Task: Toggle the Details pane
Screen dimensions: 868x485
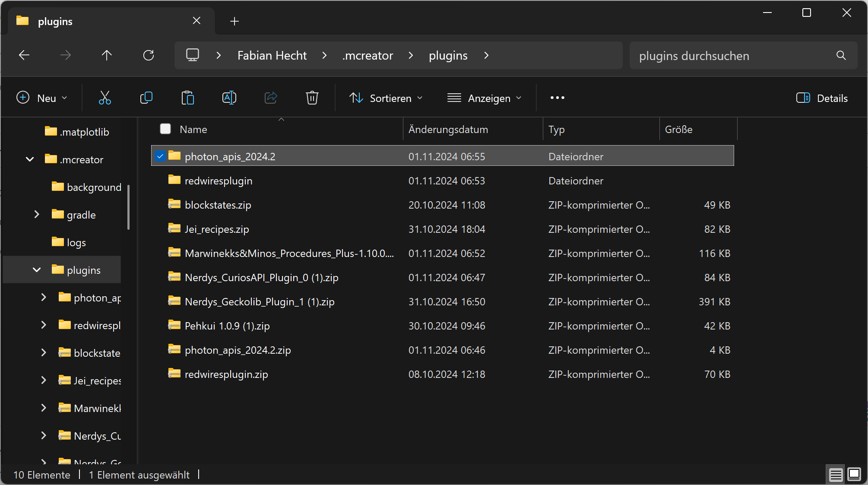Action: click(822, 98)
